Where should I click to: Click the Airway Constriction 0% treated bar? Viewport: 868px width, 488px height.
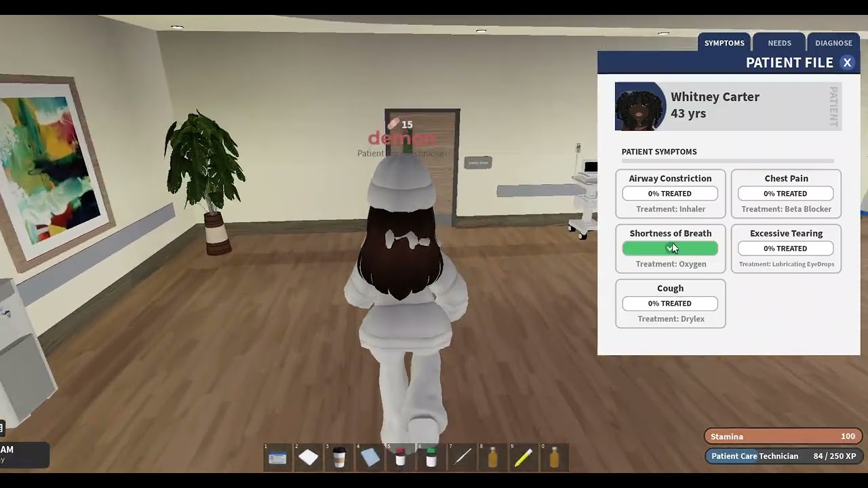(670, 193)
